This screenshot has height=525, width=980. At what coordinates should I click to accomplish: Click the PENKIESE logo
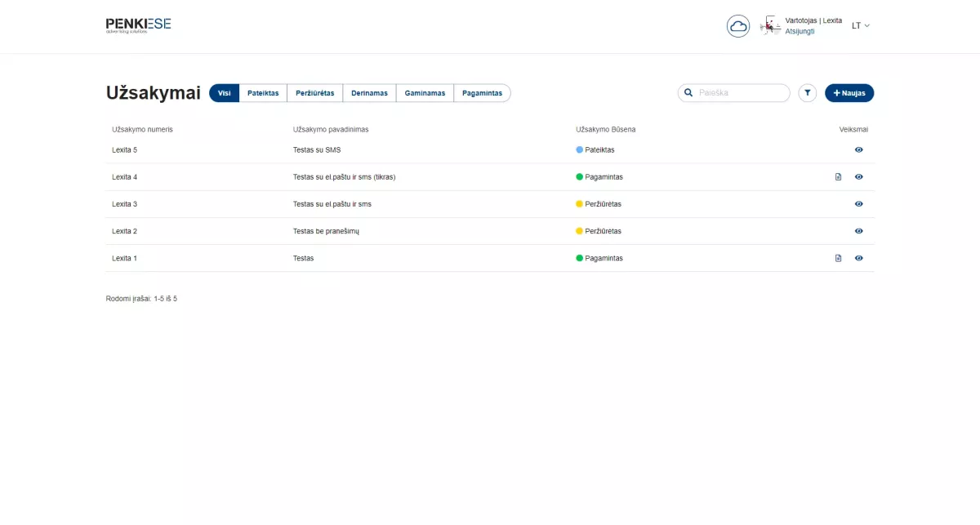click(x=138, y=25)
